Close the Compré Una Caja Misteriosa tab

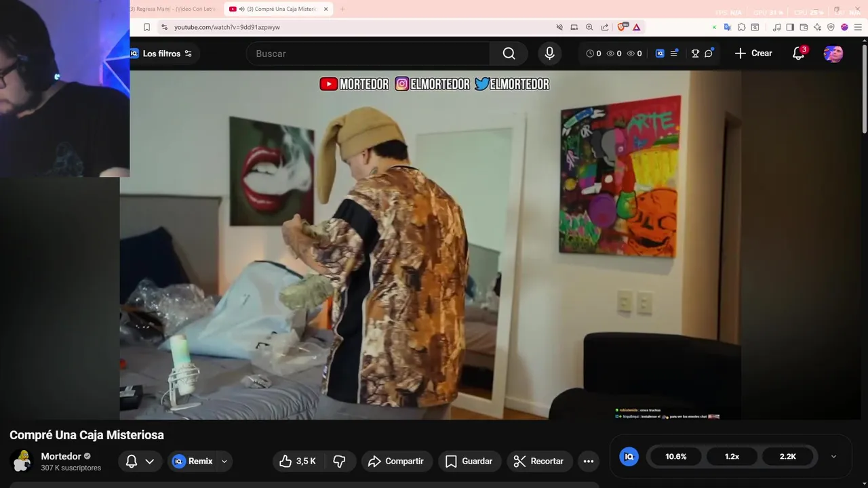click(x=326, y=9)
